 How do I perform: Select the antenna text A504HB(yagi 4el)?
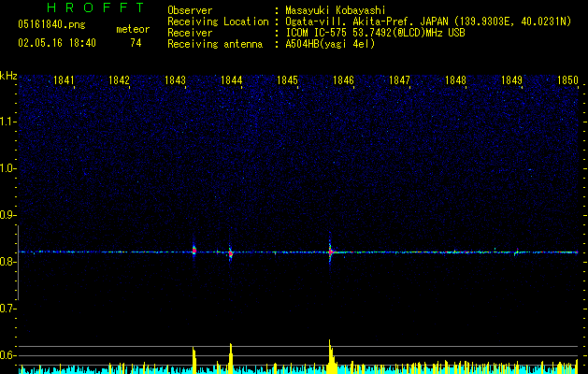(x=330, y=44)
